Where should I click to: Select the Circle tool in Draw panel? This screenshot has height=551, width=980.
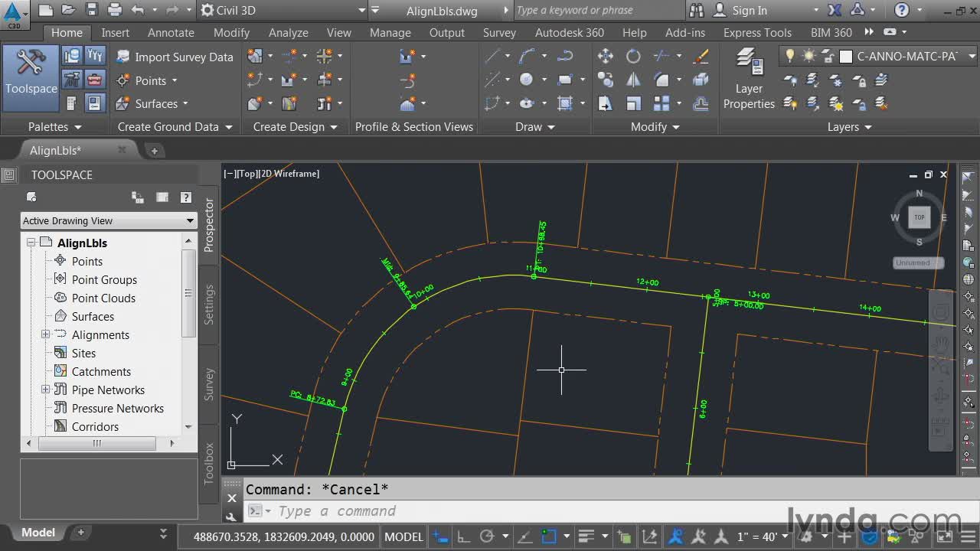coord(527,80)
